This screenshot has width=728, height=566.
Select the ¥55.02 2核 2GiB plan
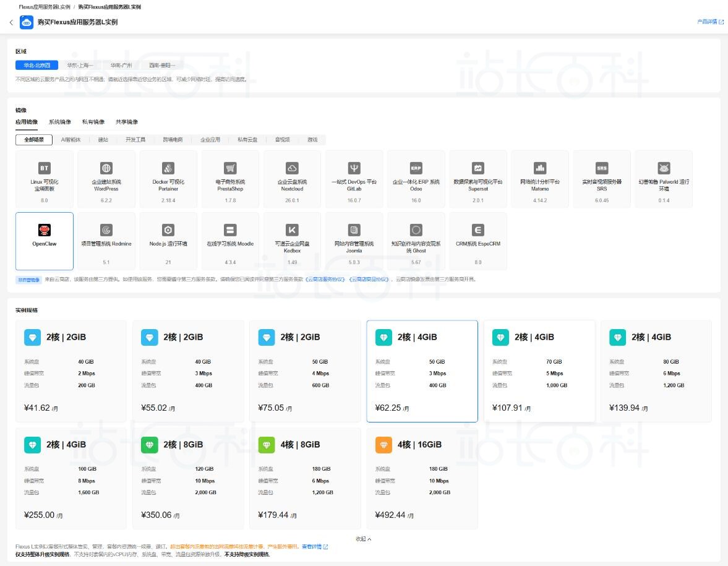[188, 371]
